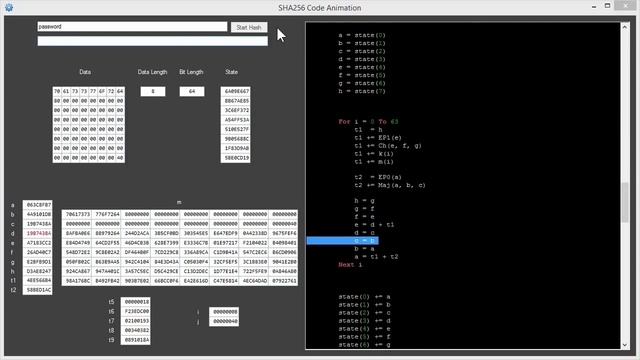The image size is (640, 360).
Task: Click State value '6A09E667'
Action: tap(236, 91)
